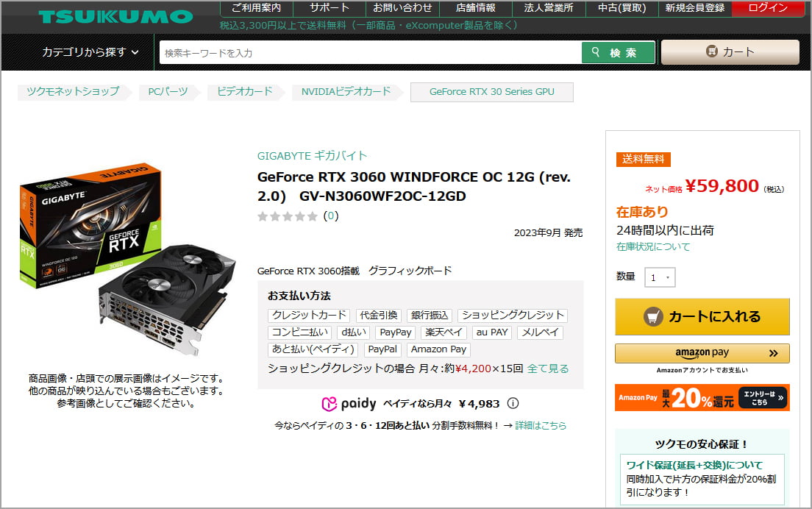Click the PayPal payment tag
This screenshot has height=509, width=812.
[x=382, y=349]
